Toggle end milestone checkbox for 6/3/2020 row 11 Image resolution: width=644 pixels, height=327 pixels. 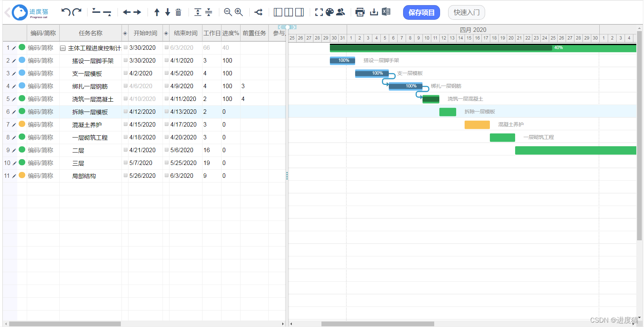tap(167, 175)
